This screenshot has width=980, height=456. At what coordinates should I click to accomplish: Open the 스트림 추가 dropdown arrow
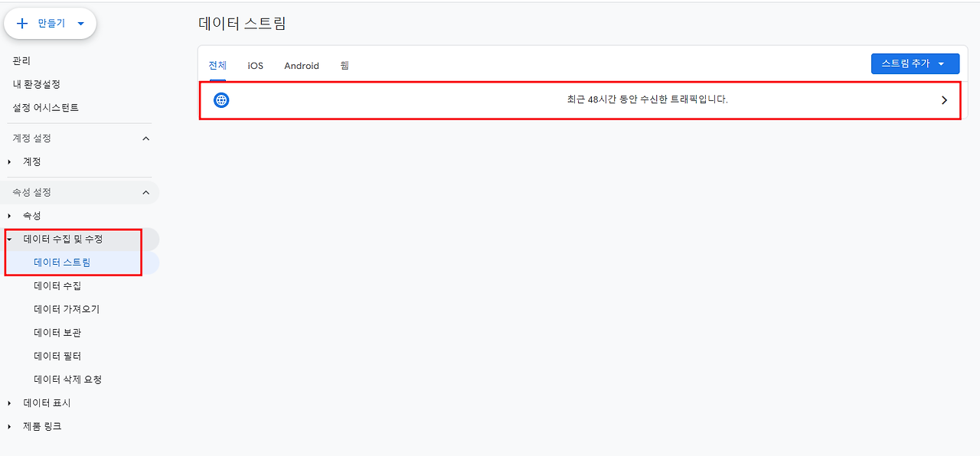point(939,64)
